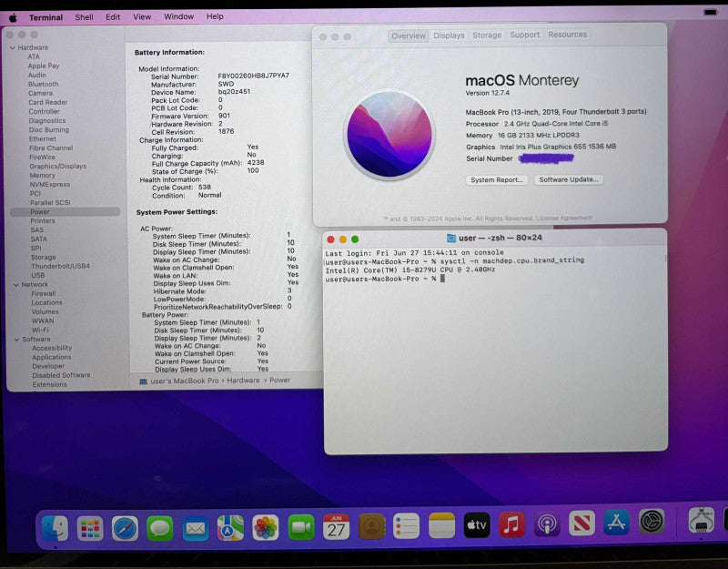
Task: Select Wi-Fi under Network
Action: (40, 330)
